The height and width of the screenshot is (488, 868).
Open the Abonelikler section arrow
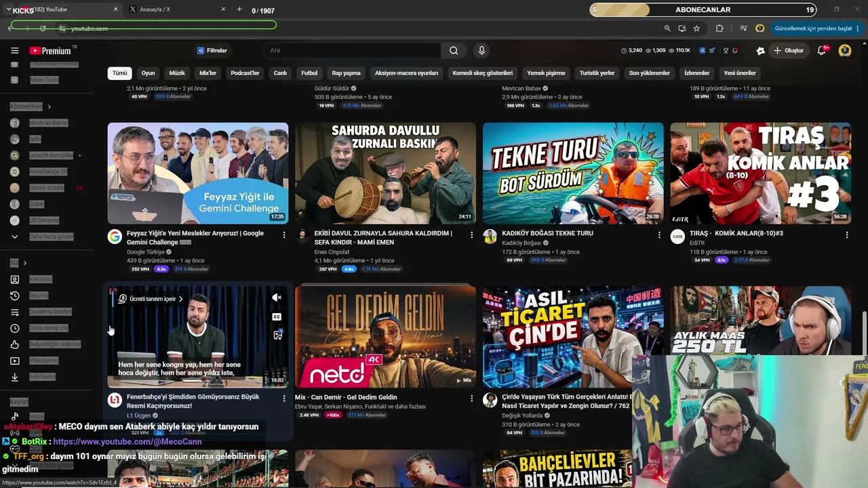[x=49, y=106]
